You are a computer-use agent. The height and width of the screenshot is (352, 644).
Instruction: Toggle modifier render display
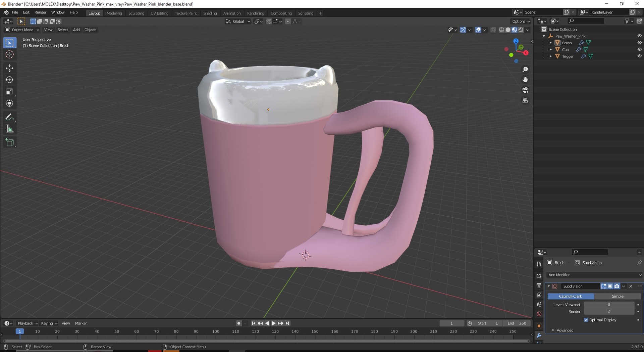(x=617, y=287)
